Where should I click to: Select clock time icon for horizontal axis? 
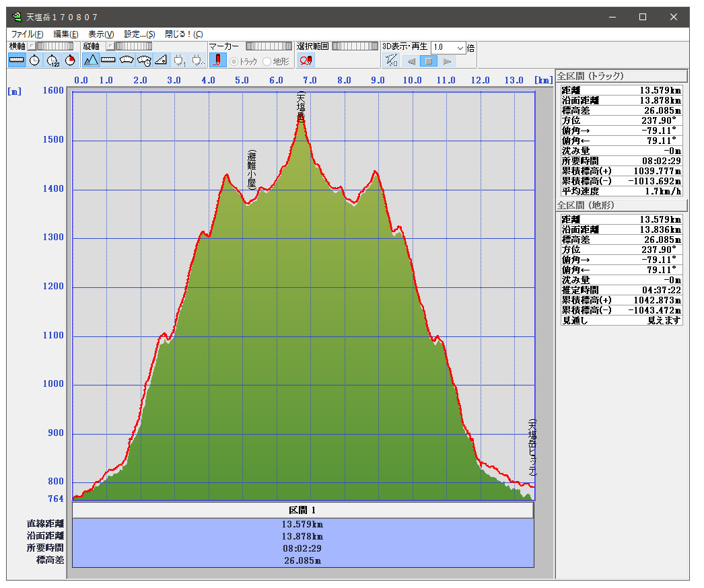[x=34, y=61]
